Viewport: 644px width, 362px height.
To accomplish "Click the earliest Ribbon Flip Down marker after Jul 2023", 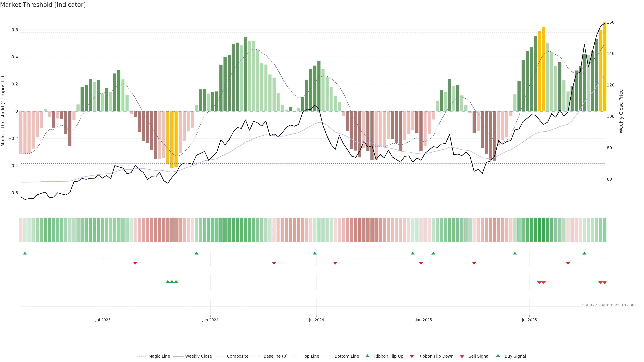I will tap(135, 263).
